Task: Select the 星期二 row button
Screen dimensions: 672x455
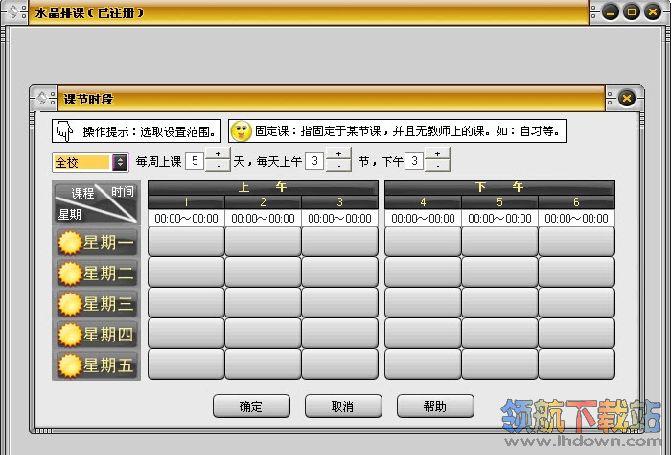Action: (97, 273)
